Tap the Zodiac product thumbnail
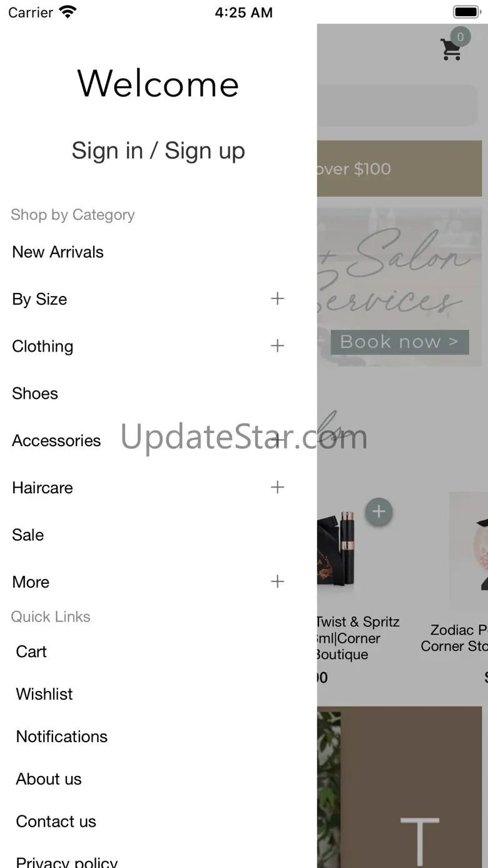Image resolution: width=488 pixels, height=868 pixels. click(x=469, y=551)
